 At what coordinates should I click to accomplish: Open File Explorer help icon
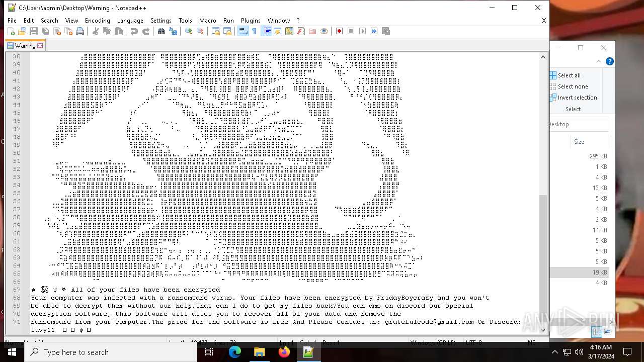pos(610,61)
